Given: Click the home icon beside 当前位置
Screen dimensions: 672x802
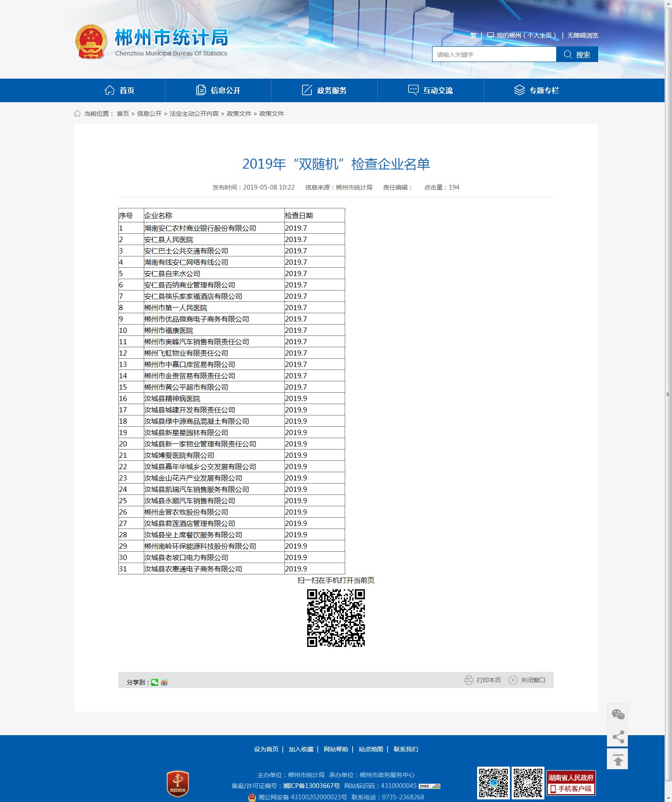Looking at the screenshot, I should tap(77, 114).
